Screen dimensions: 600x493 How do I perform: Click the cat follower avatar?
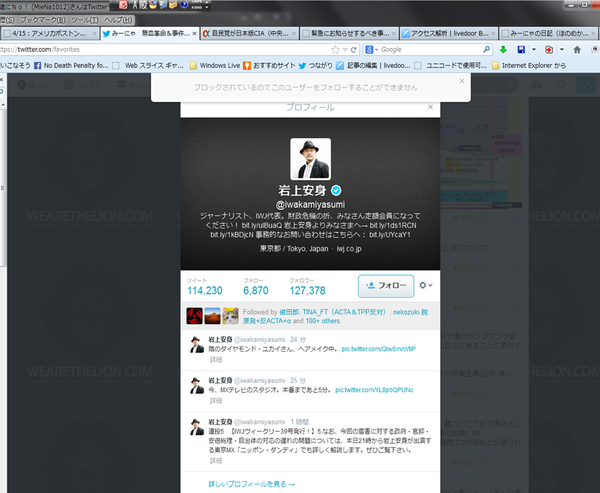[230, 316]
